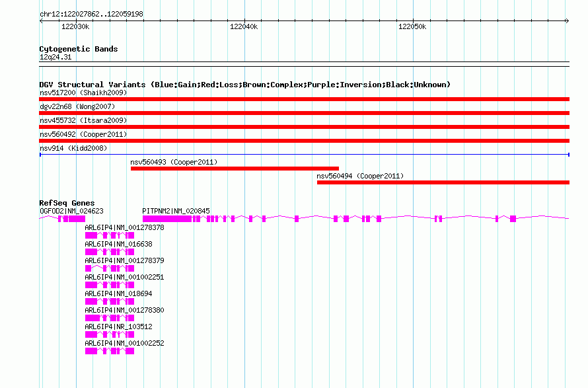Open the nsv560492 (Cooper2011) variant label
The height and width of the screenshot is (388, 588).
tap(83, 134)
